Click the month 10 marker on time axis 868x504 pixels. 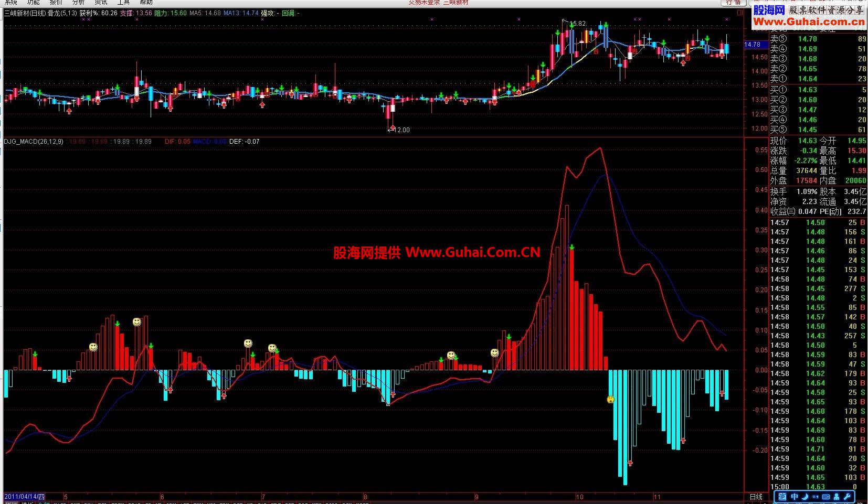[x=579, y=497]
